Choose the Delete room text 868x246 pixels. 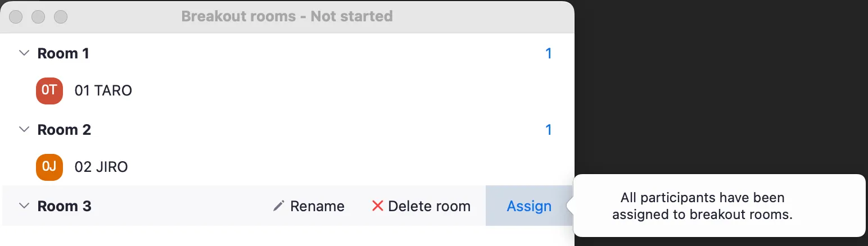[429, 206]
